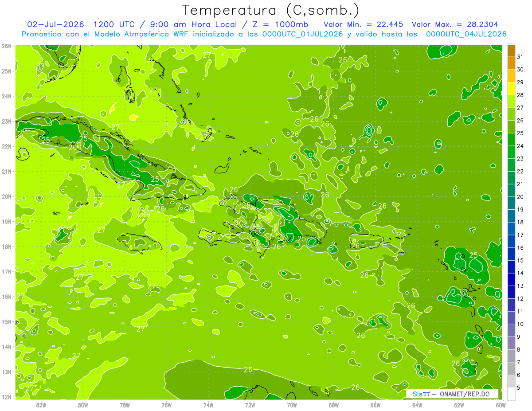Click the legend scale value 10
Screen dimensions: 532x411
520,324
